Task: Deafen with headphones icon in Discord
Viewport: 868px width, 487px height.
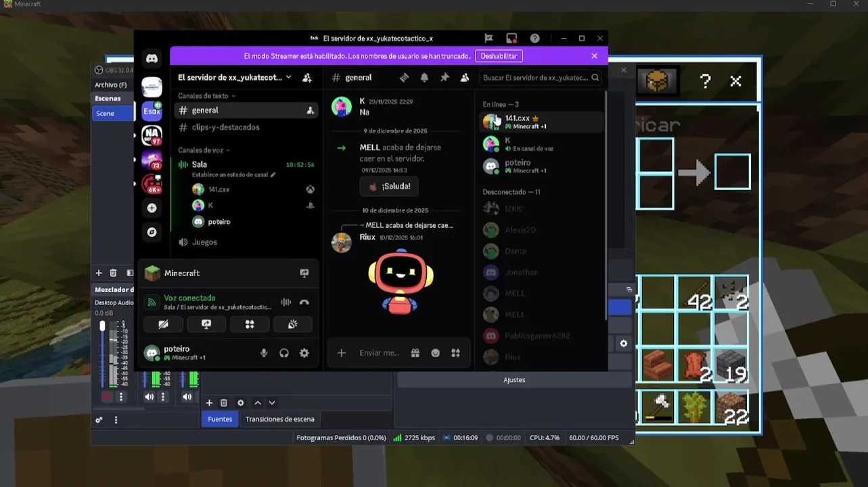Action: (284, 353)
